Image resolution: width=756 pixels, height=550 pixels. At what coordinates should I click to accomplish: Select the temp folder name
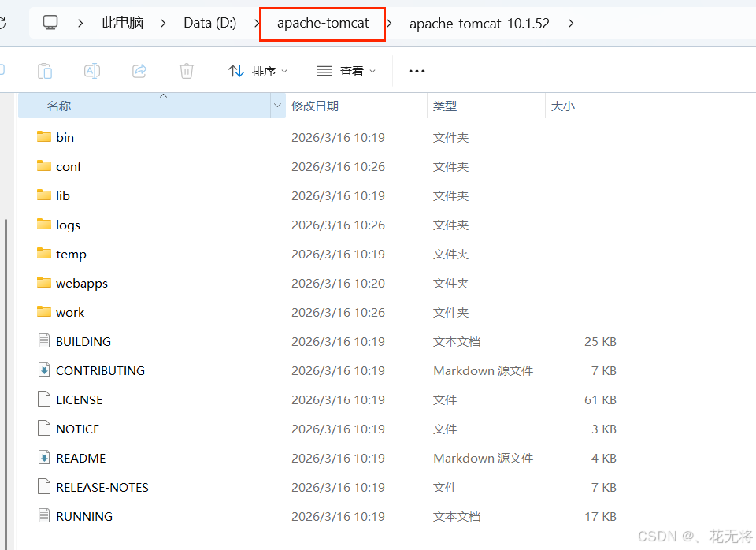pos(71,255)
